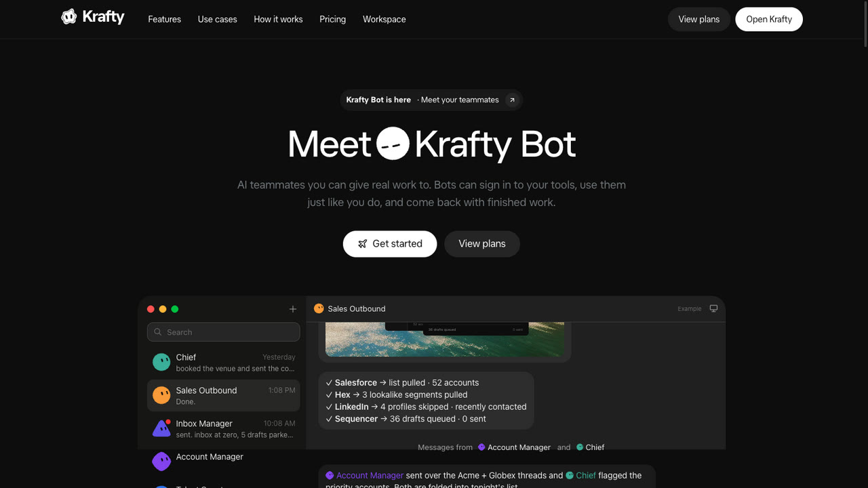This screenshot has height=488, width=868.
Task: Click the purple Account Manager mention in message
Action: (364, 475)
